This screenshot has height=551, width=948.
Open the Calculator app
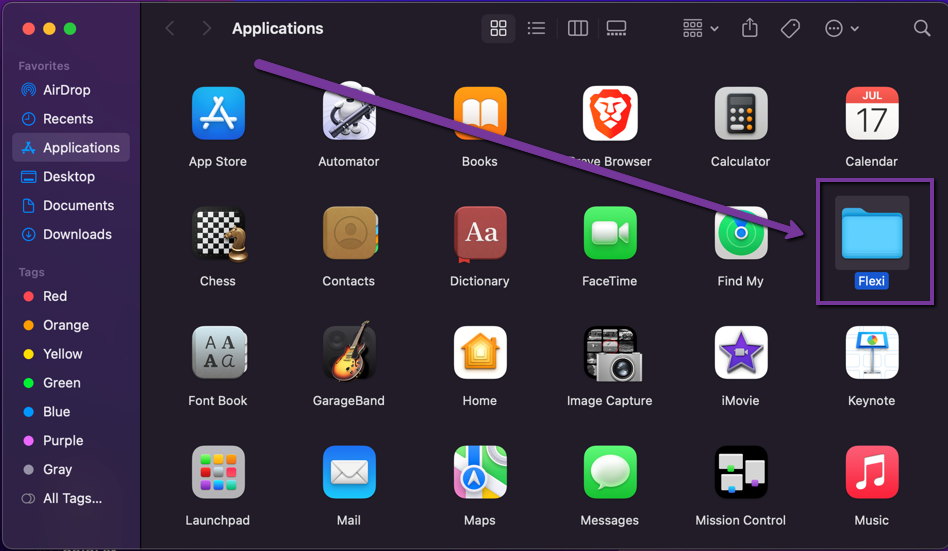(x=740, y=114)
